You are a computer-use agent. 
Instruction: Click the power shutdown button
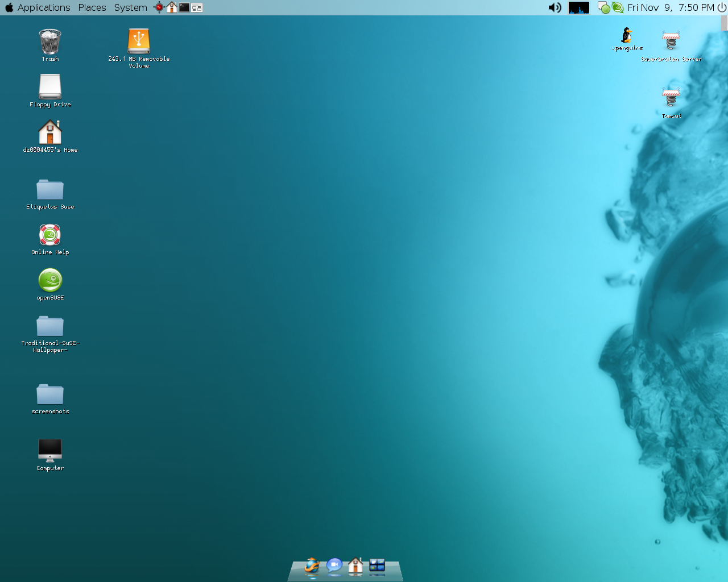click(722, 7)
